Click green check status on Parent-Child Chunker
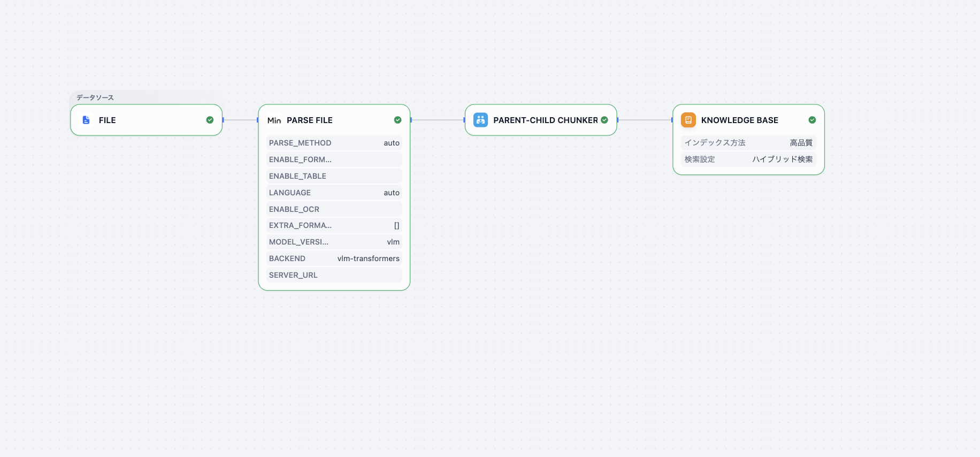 click(x=604, y=120)
